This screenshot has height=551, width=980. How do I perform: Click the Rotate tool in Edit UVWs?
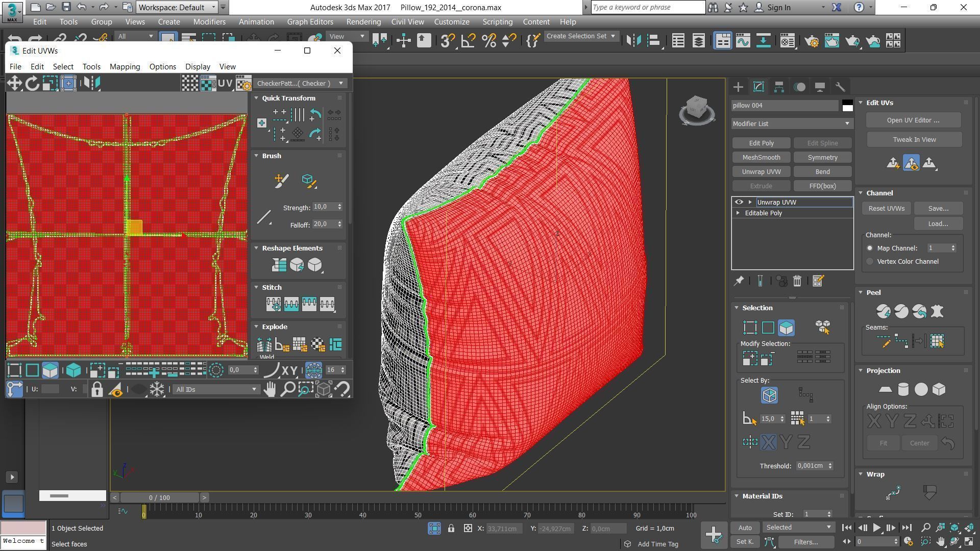32,83
